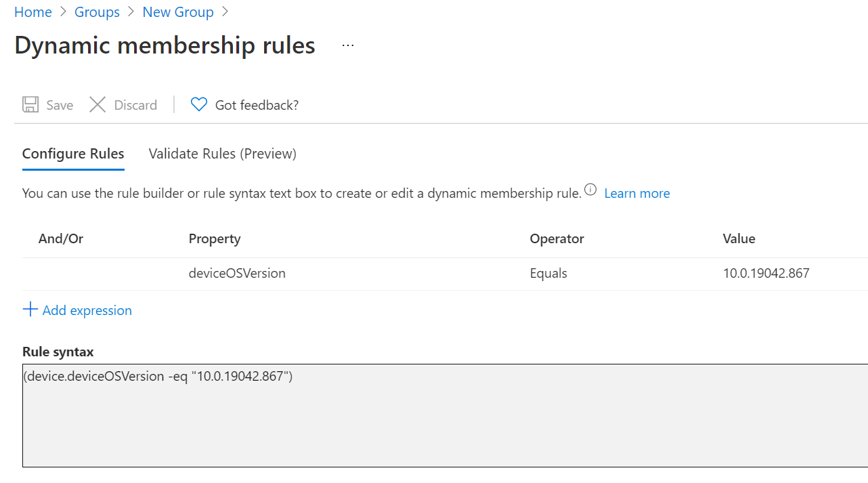Click inside the Rule syntax text box

click(445, 415)
